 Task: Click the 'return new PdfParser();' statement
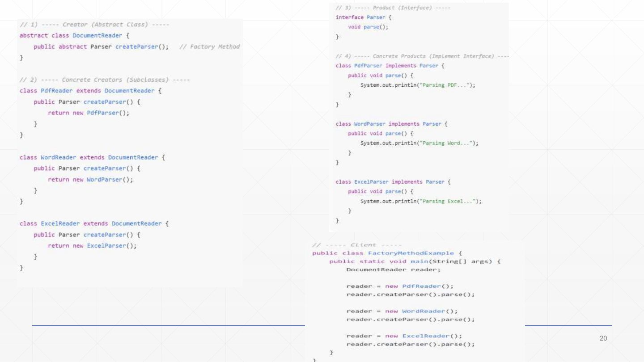click(x=89, y=113)
